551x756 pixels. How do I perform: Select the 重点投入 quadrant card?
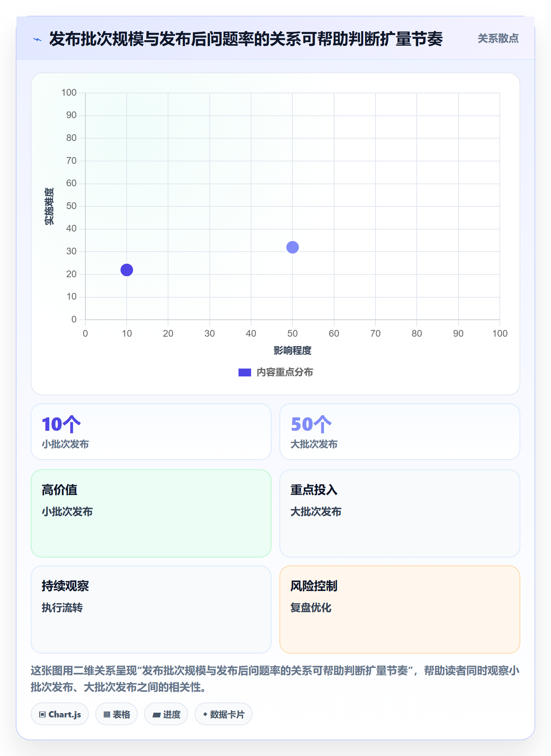(x=400, y=513)
